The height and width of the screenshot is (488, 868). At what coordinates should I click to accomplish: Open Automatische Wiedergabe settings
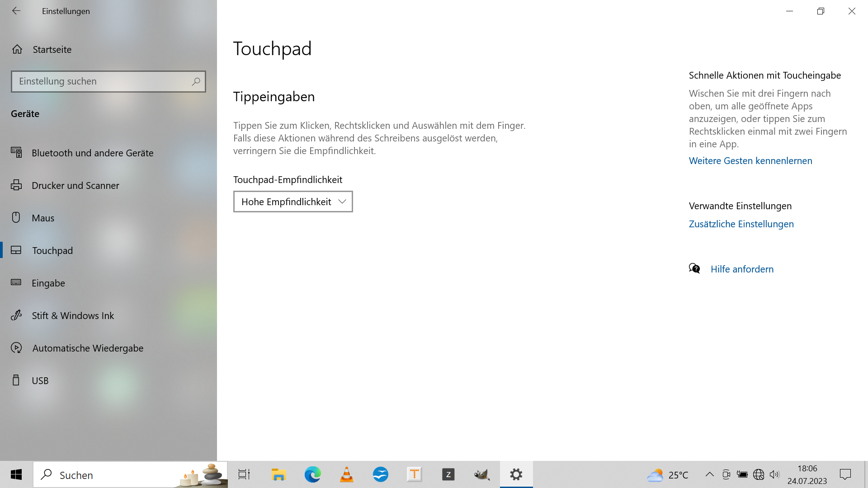(88, 348)
